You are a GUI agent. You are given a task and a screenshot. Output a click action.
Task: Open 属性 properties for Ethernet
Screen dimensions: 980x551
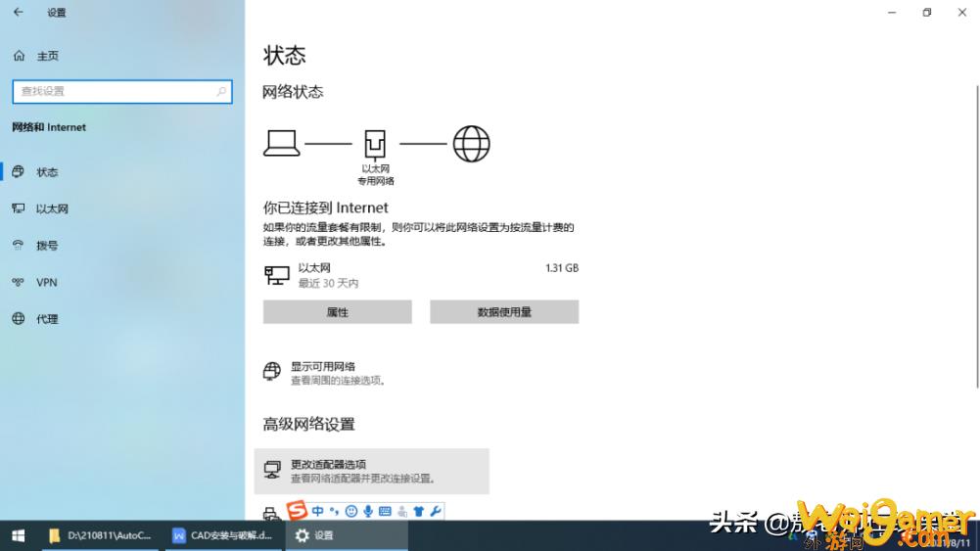coord(338,312)
